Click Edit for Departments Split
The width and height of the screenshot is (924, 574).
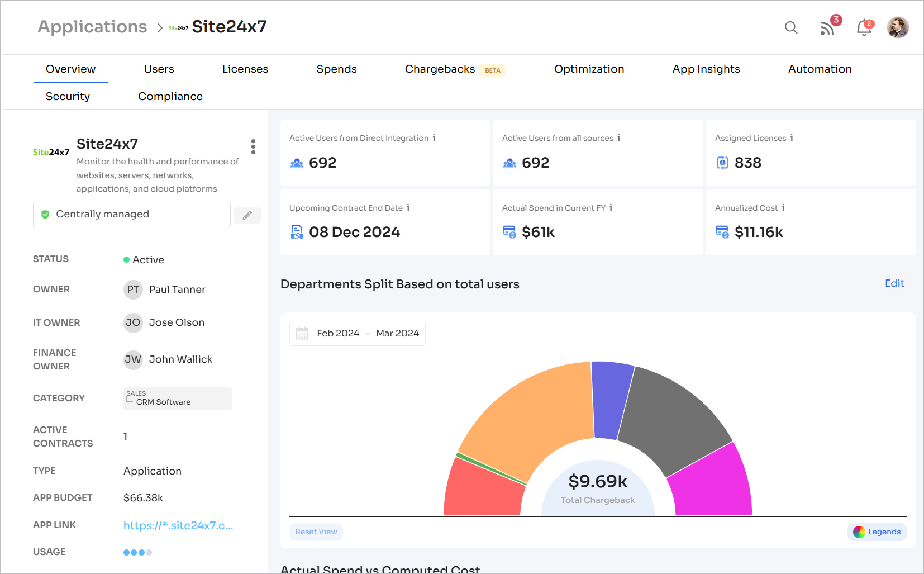894,283
